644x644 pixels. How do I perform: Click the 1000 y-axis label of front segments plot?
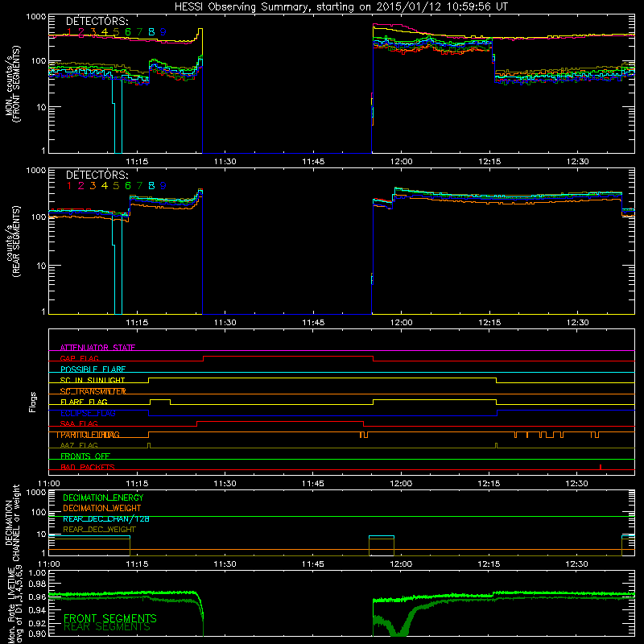35,17
